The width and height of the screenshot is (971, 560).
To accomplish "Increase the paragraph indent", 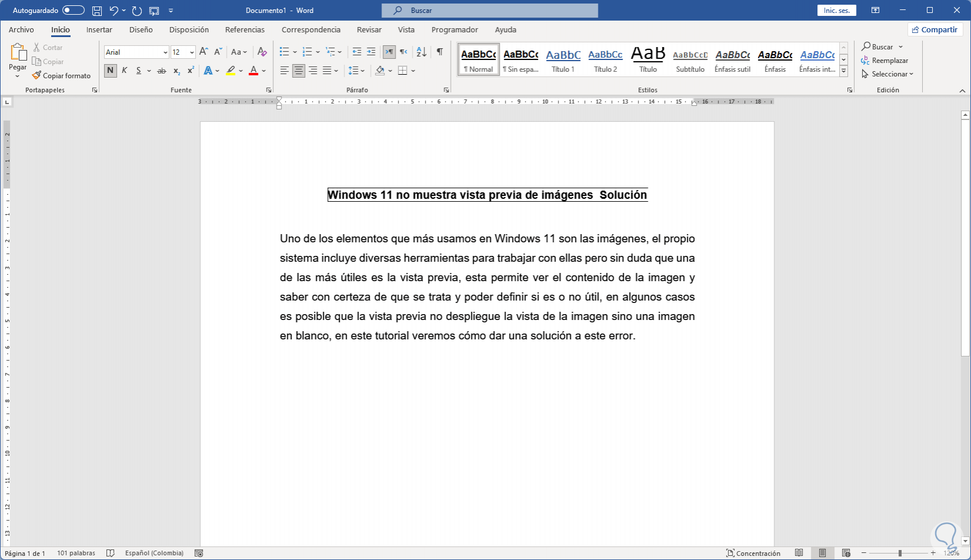I will click(x=371, y=52).
